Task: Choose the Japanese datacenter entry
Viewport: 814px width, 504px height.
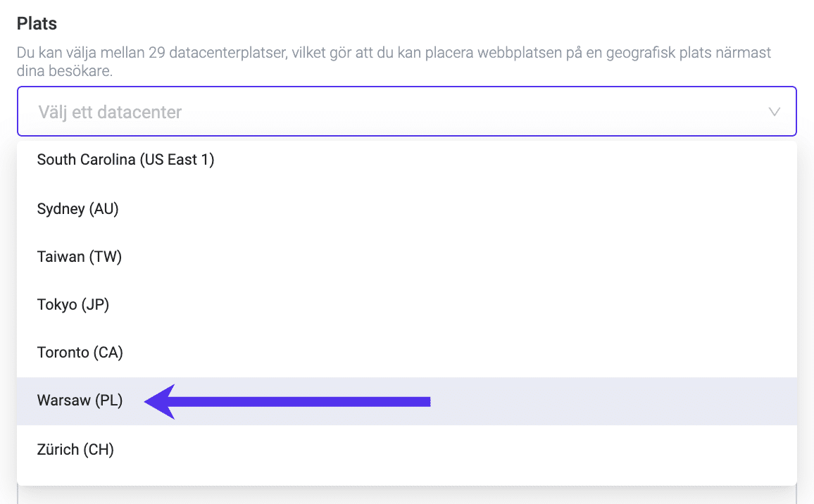Action: 73,305
